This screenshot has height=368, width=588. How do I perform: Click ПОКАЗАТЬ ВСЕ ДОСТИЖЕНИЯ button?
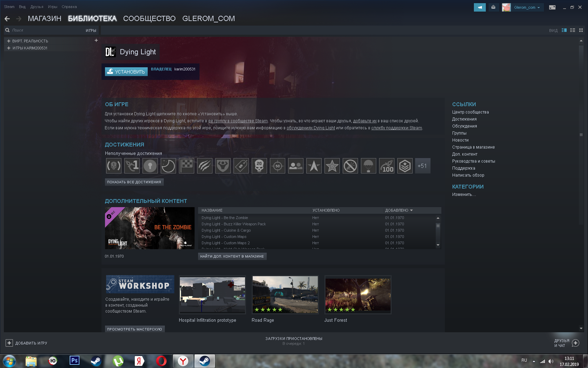coord(134,182)
